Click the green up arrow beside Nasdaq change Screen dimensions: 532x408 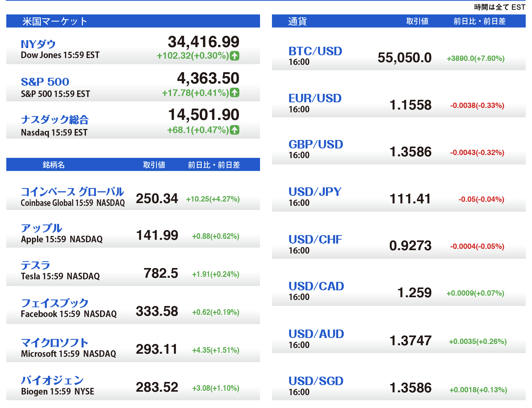(234, 130)
